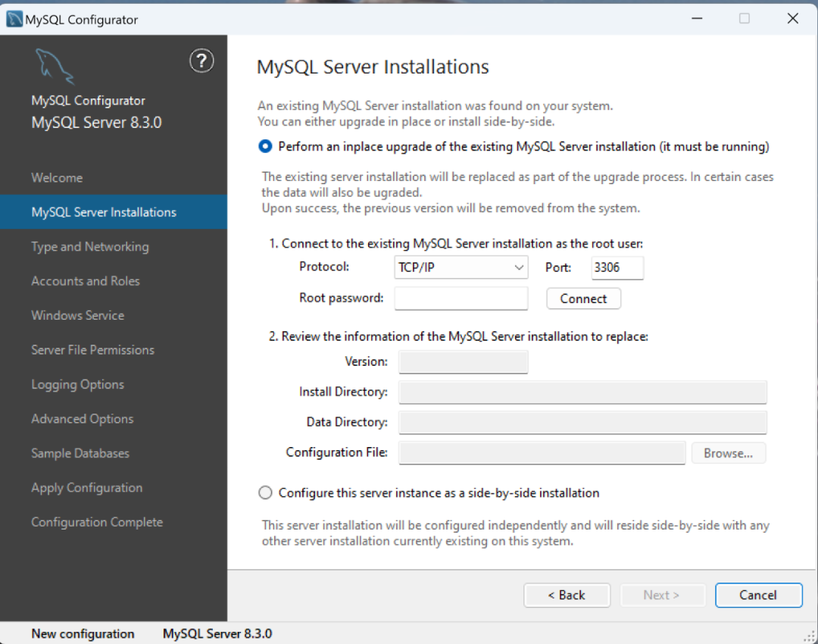Select MySQL Server Installations sidebar step
The image size is (818, 644).
(x=113, y=212)
